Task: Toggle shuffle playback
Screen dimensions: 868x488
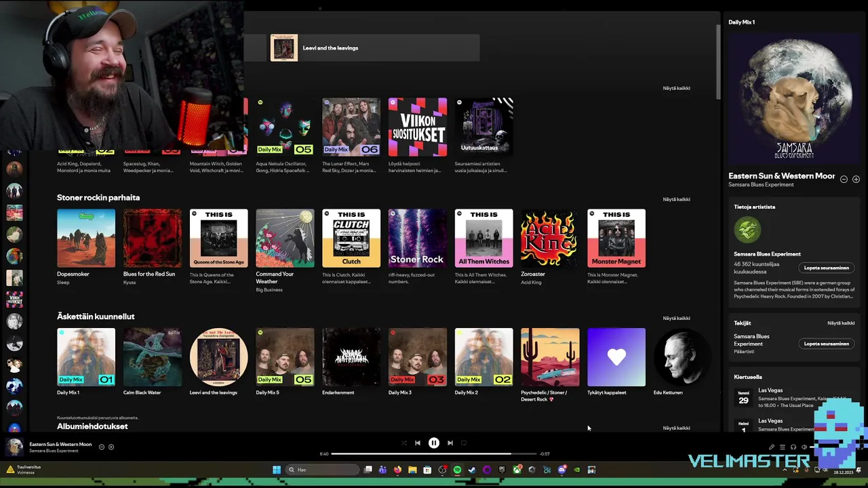Action: (404, 443)
